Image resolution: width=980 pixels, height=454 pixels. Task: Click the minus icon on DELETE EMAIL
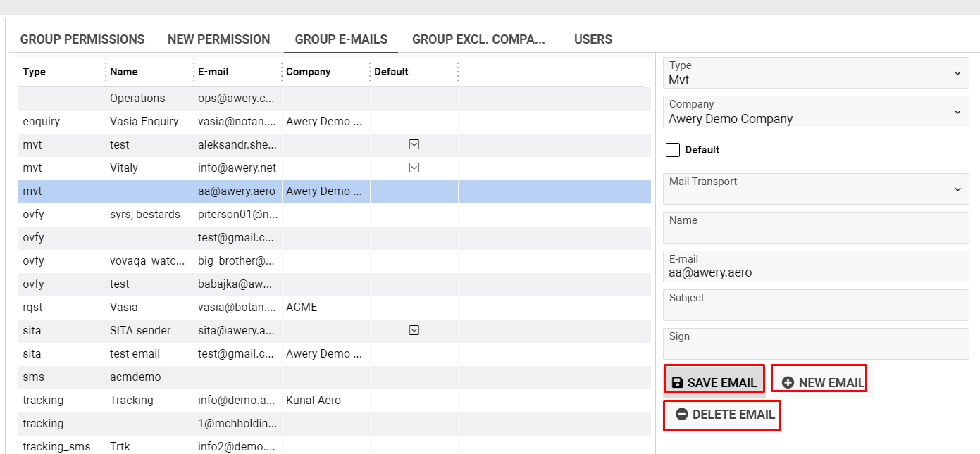pyautogui.click(x=681, y=415)
